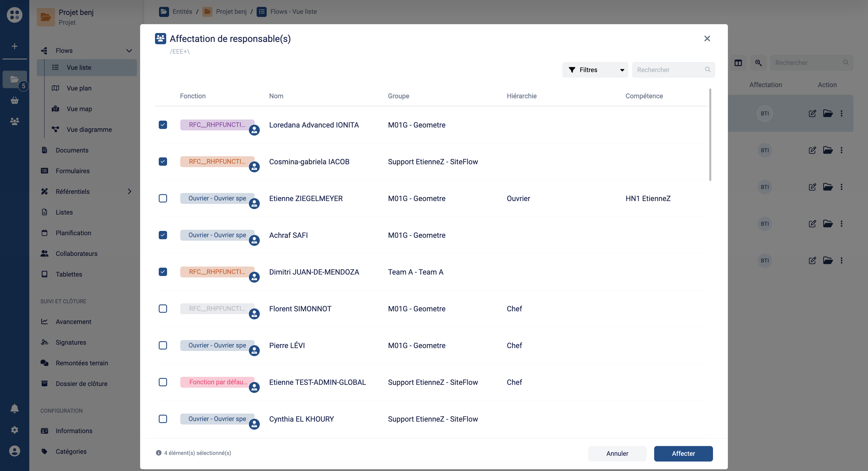Screen dimensions: 868x471
Task: Open the Filtres dropdown
Action: 595,70
